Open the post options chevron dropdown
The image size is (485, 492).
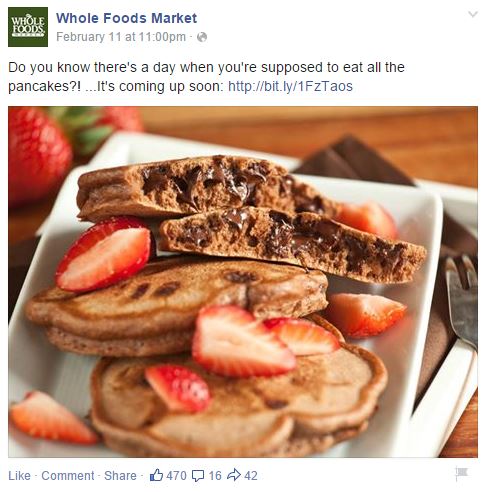tap(473, 14)
